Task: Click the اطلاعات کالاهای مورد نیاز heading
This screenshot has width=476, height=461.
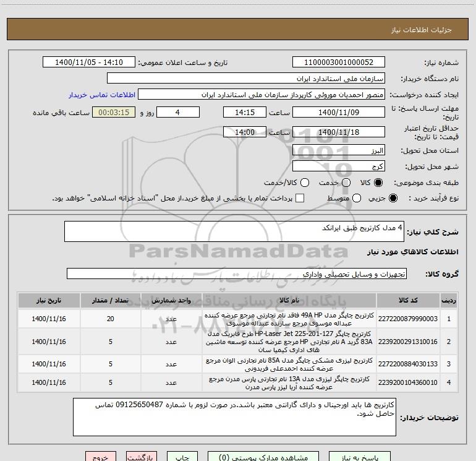Action: pos(413,252)
